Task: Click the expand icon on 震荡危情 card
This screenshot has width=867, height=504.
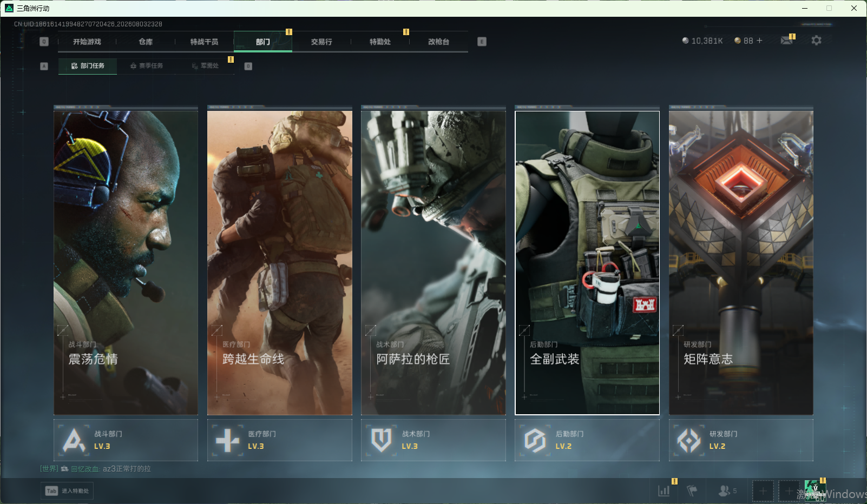Action: 63,330
